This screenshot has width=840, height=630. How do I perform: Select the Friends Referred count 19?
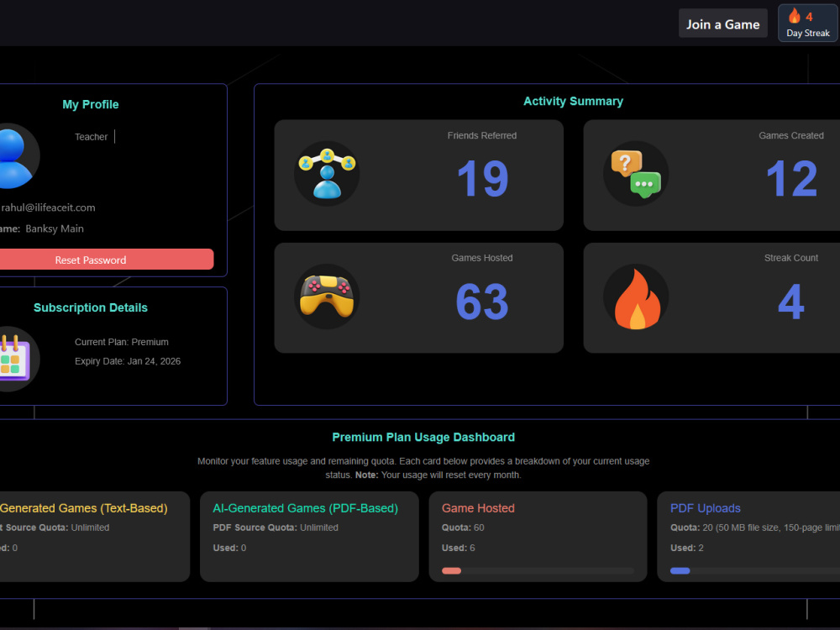pos(482,178)
